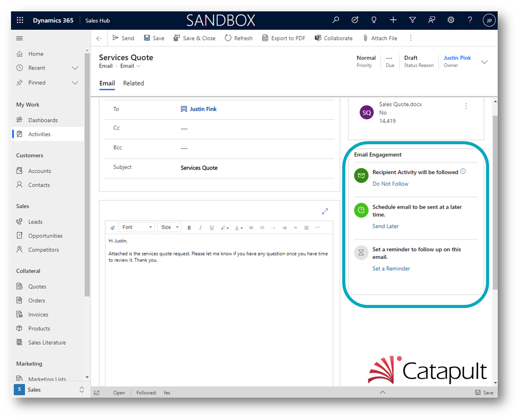Viewport: 520px width, 420px height.
Task: Open the Collaborate option
Action: pos(333,38)
